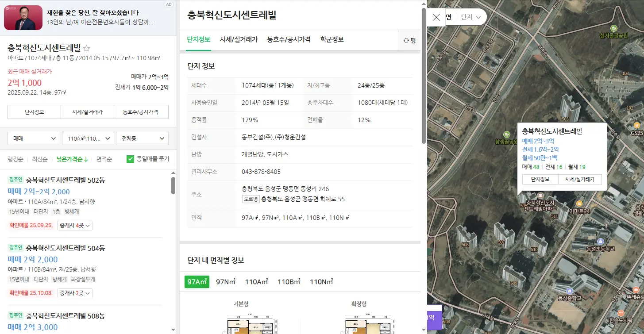The image size is (644, 334).
Task: Click the 참샘골공원 park marker on the map
Action: click(x=506, y=134)
